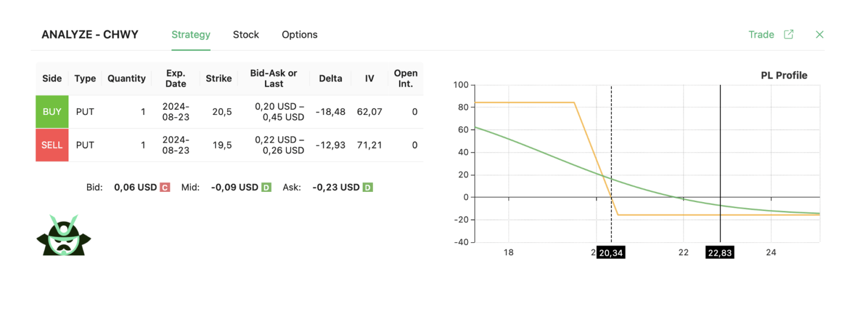
Task: Click the red C badge beside Bid
Action: 165,187
